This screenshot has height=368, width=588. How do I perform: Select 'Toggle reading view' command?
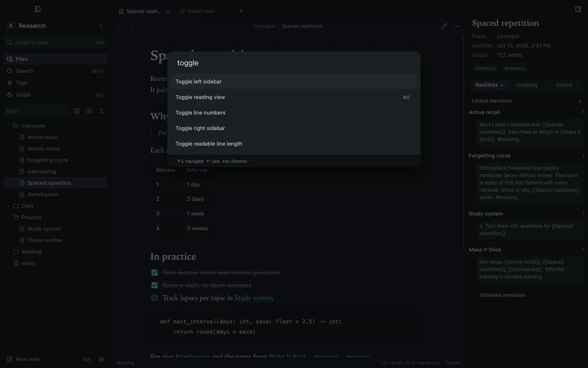(294, 97)
